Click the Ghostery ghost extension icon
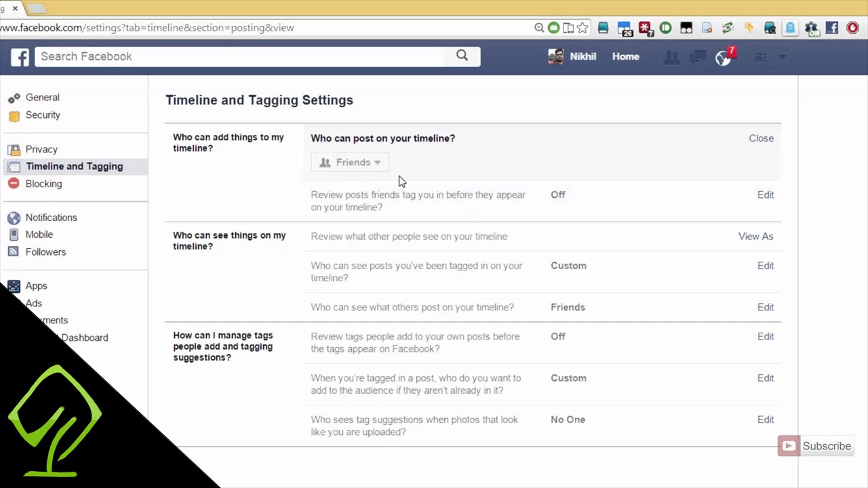This screenshot has width=868, height=488. (x=790, y=28)
